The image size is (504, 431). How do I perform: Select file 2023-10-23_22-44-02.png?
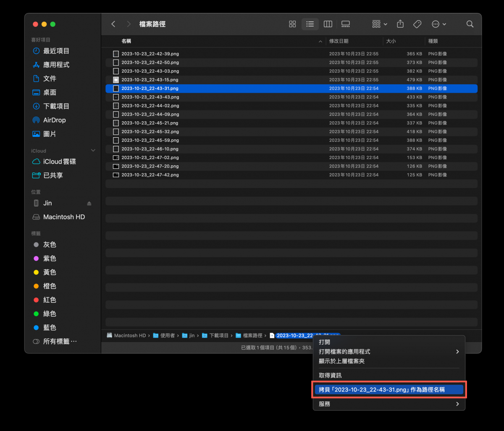pos(291,106)
